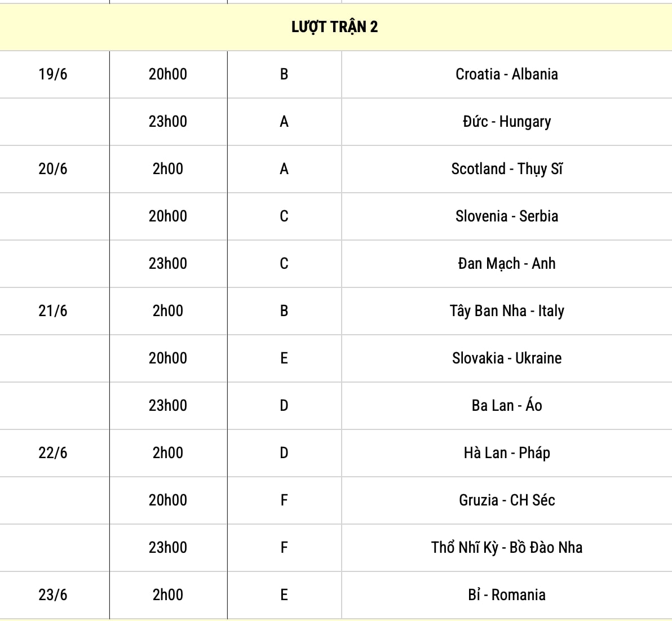Select the Hà Lan - Pháp match

pos(507,453)
